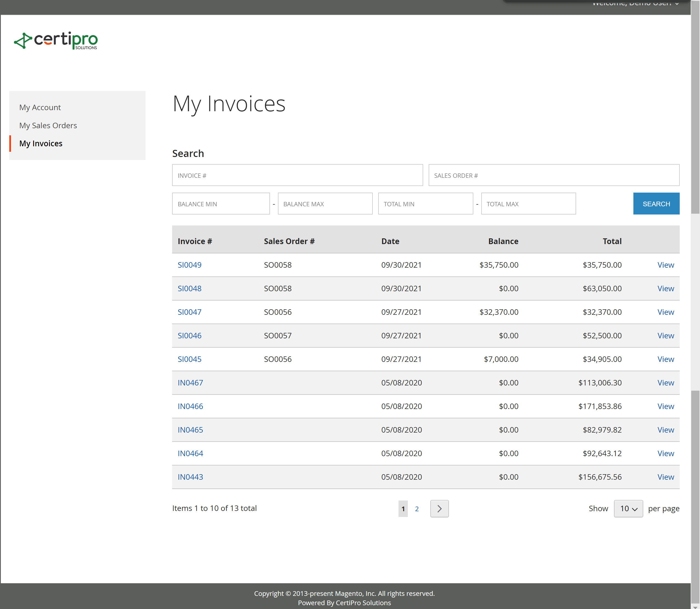Screen dimensions: 700x609
Task: Open My Sales Orders in sidebar
Action: 48,125
